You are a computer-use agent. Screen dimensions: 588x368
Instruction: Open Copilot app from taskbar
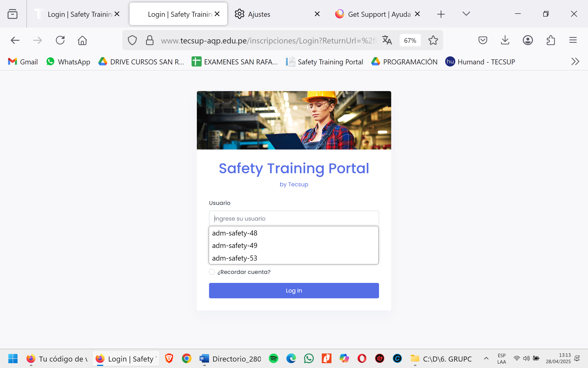click(x=344, y=359)
